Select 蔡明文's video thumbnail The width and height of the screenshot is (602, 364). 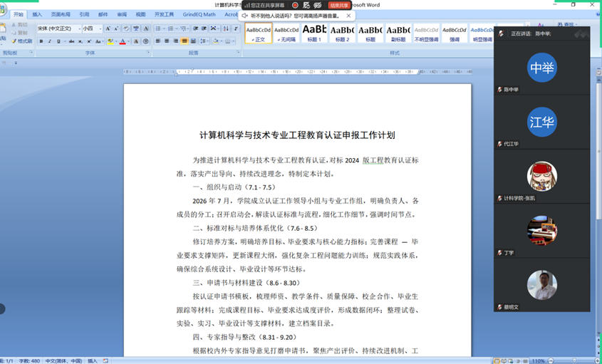pos(541,285)
